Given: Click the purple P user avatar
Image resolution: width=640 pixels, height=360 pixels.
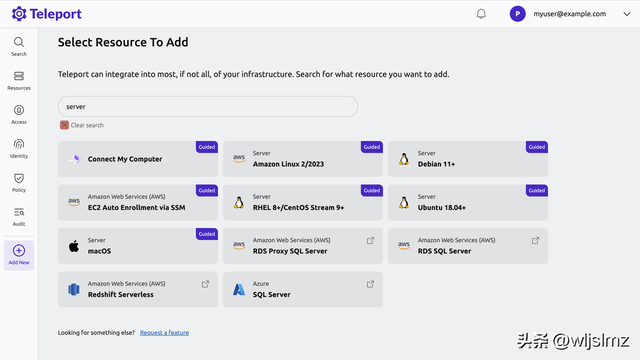Looking at the screenshot, I should (518, 14).
